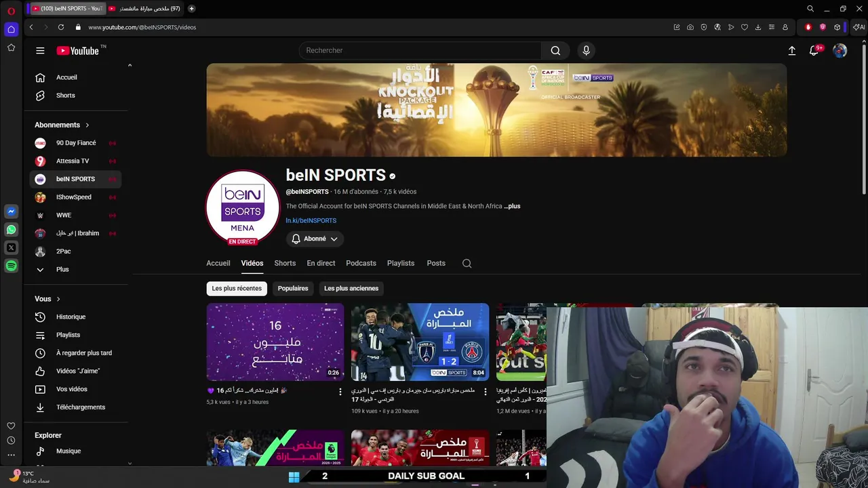Image resolution: width=868 pixels, height=488 pixels.
Task: Click the Opera Flow send icon
Action: coord(731,27)
